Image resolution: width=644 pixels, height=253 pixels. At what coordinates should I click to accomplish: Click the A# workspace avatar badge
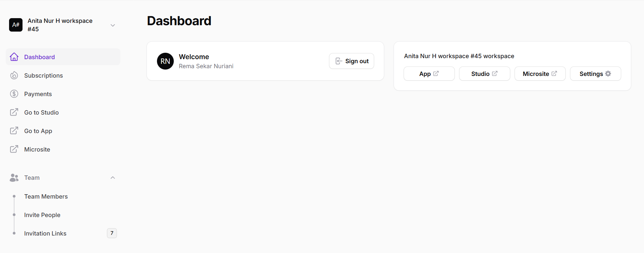click(x=15, y=25)
